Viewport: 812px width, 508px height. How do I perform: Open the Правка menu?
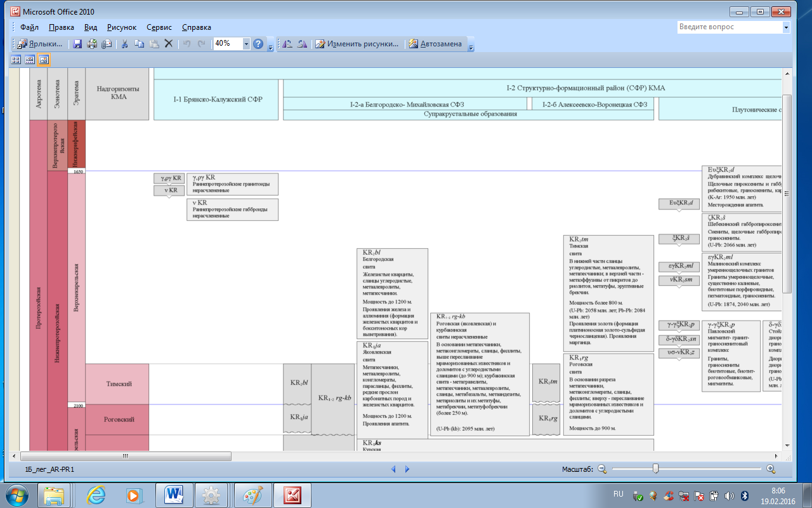pos(62,27)
